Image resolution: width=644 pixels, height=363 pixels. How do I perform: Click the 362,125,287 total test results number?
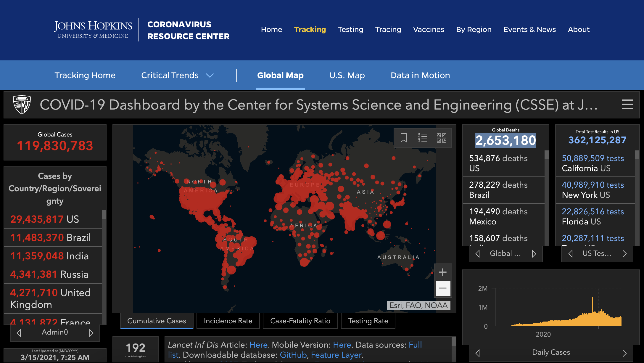tap(597, 140)
